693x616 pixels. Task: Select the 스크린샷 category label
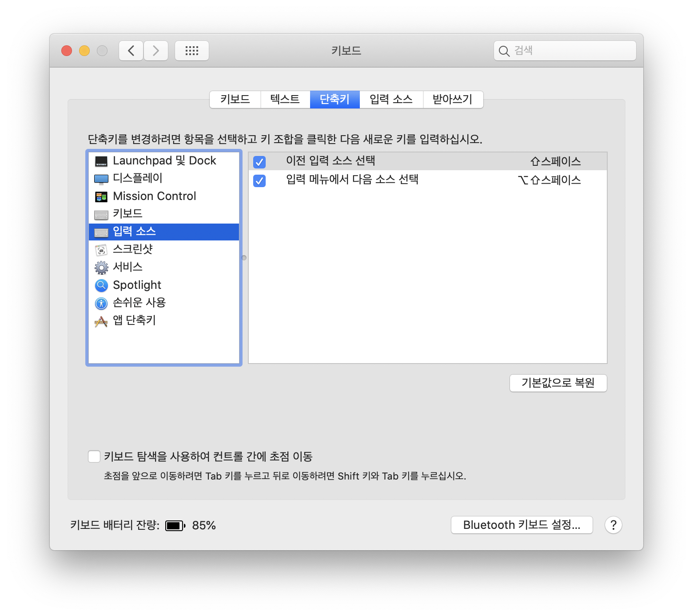pos(133,249)
